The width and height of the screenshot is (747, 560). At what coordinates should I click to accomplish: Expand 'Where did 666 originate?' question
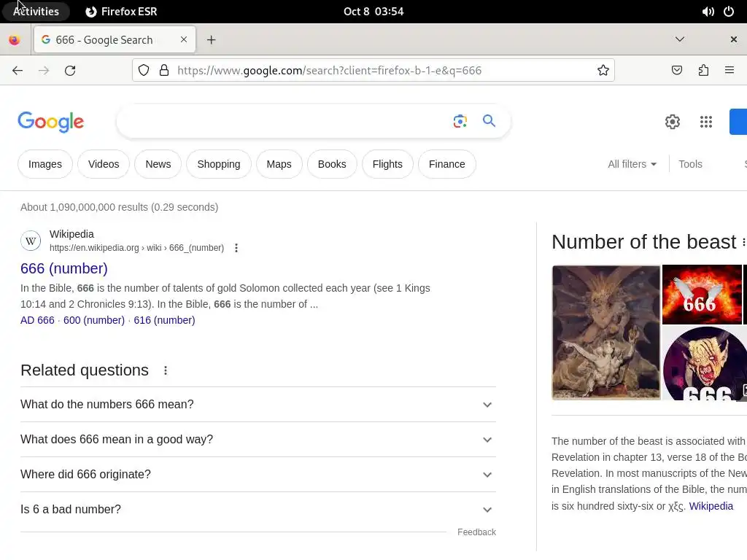pyautogui.click(x=258, y=474)
